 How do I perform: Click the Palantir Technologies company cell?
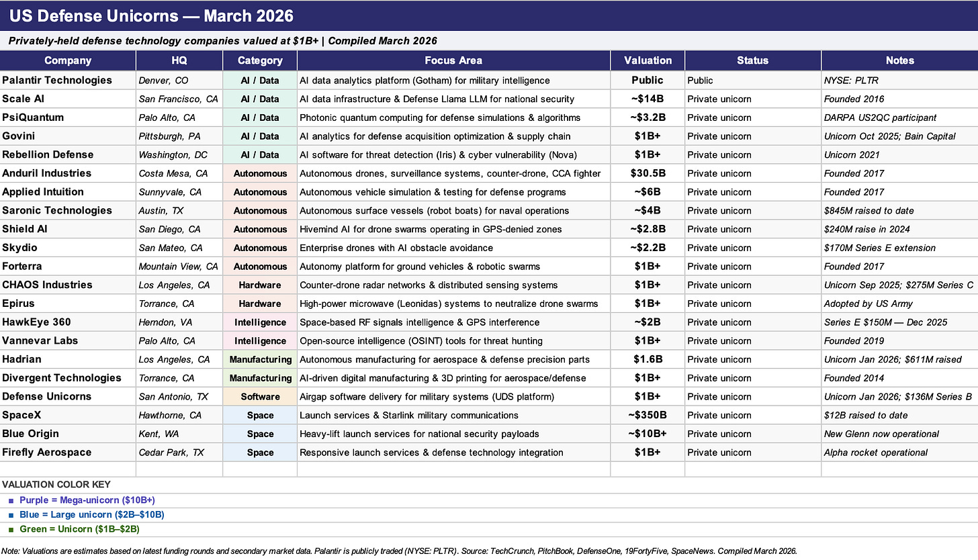click(x=68, y=81)
